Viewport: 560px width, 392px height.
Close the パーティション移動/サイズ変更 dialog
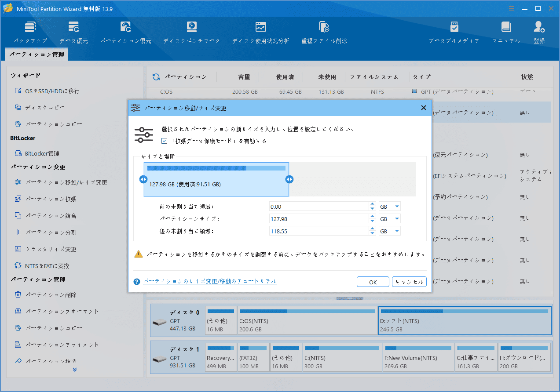423,108
